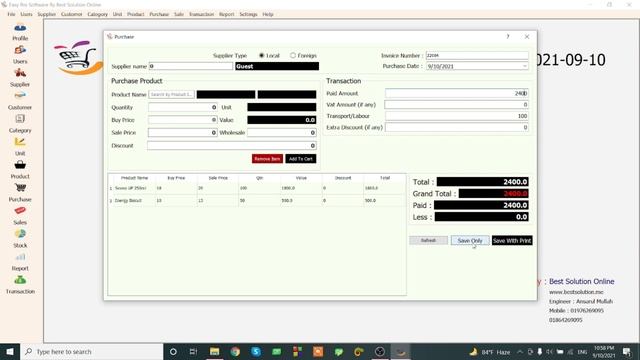Open the Customer menu
640x360 pixels.
coord(71,14)
